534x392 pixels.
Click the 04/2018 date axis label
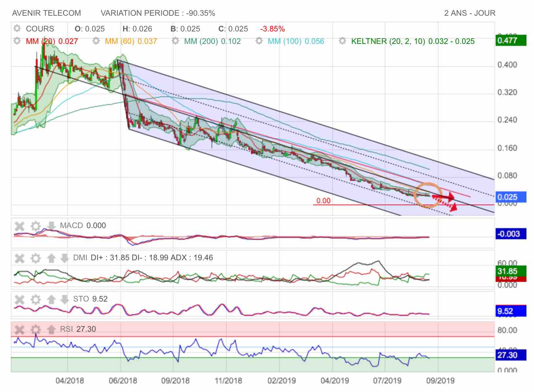point(70,381)
